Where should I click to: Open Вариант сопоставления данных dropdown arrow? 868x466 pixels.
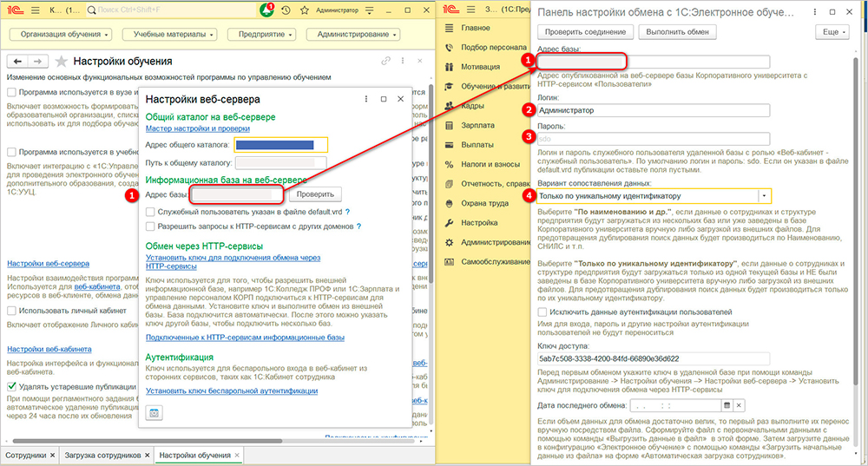coord(764,196)
